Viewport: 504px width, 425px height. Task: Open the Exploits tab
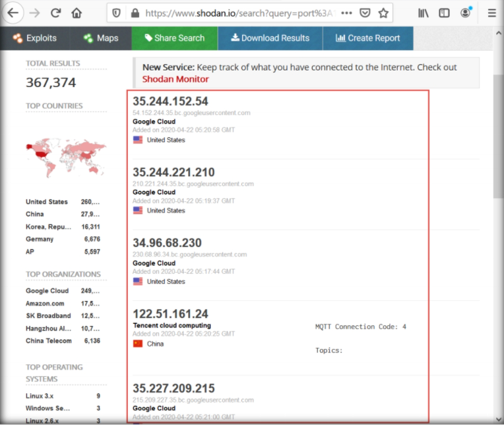click(35, 38)
